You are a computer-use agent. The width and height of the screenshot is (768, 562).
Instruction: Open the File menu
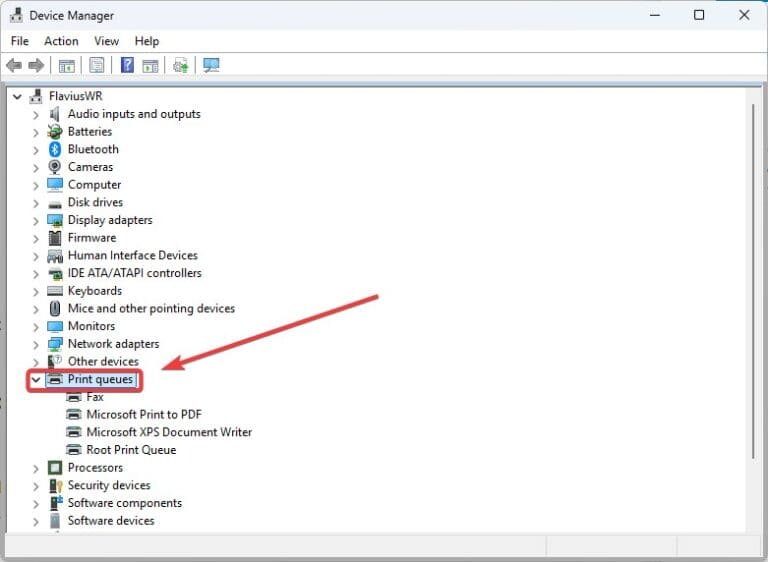(x=20, y=41)
